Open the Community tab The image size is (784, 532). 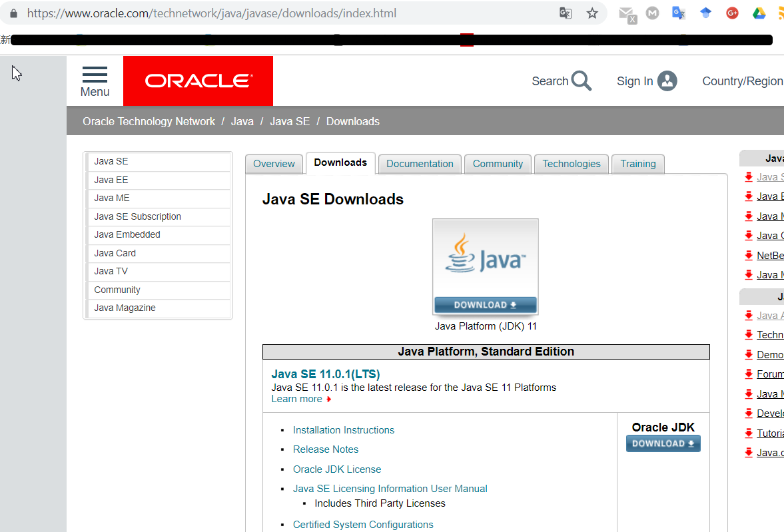498,164
